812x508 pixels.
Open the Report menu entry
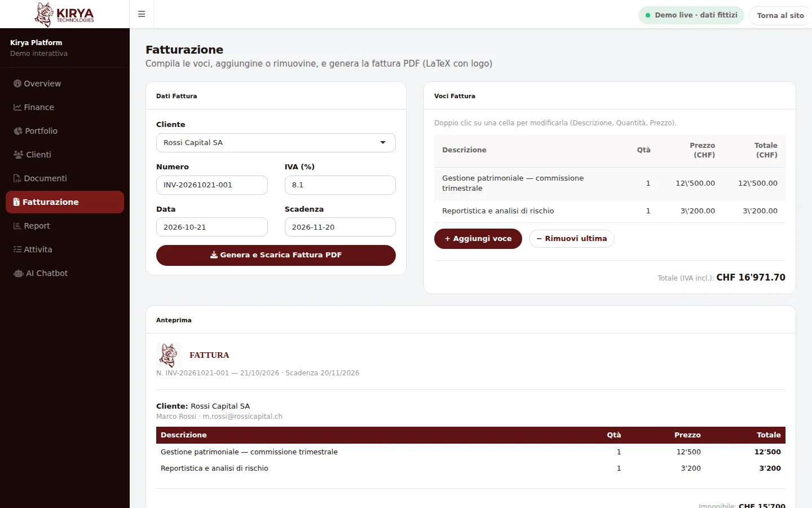65,226
